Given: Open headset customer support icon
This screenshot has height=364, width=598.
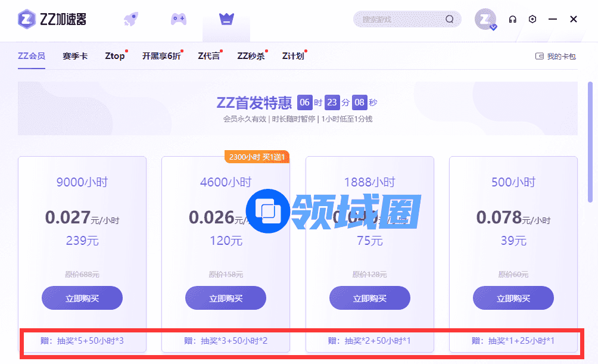Looking at the screenshot, I should point(512,19).
